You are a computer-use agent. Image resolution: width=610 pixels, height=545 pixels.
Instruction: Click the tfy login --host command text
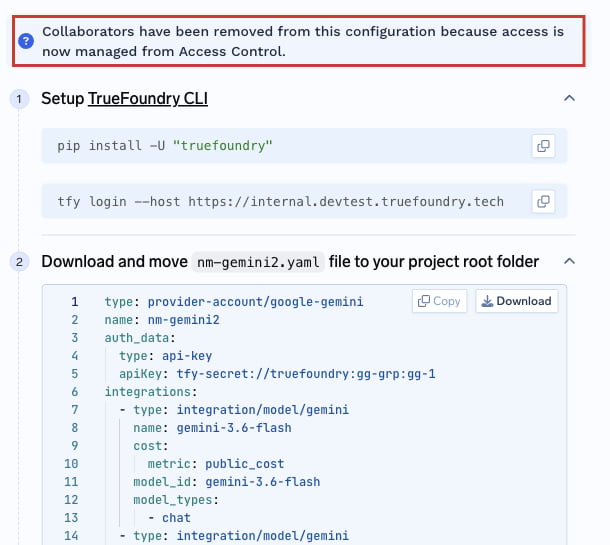click(280, 202)
